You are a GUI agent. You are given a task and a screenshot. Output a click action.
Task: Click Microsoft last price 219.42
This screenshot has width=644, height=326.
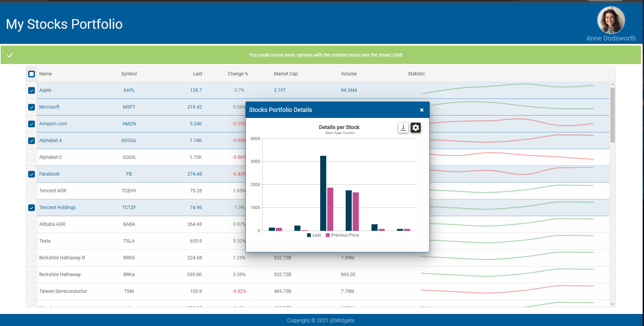194,107
